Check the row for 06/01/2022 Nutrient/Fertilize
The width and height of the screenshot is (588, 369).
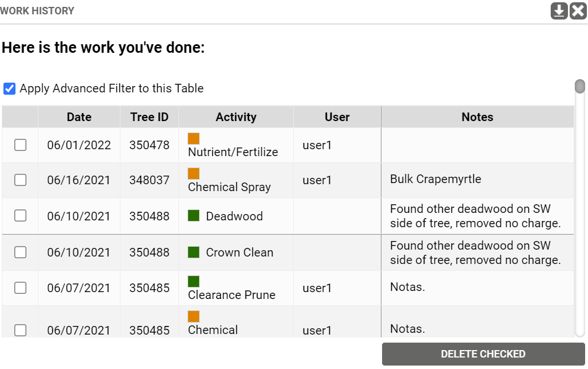[20, 145]
